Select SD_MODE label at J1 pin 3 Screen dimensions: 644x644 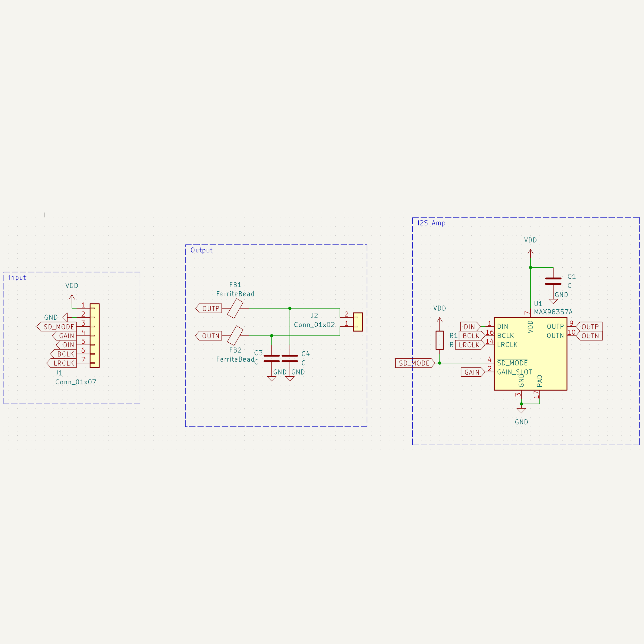pos(56,327)
